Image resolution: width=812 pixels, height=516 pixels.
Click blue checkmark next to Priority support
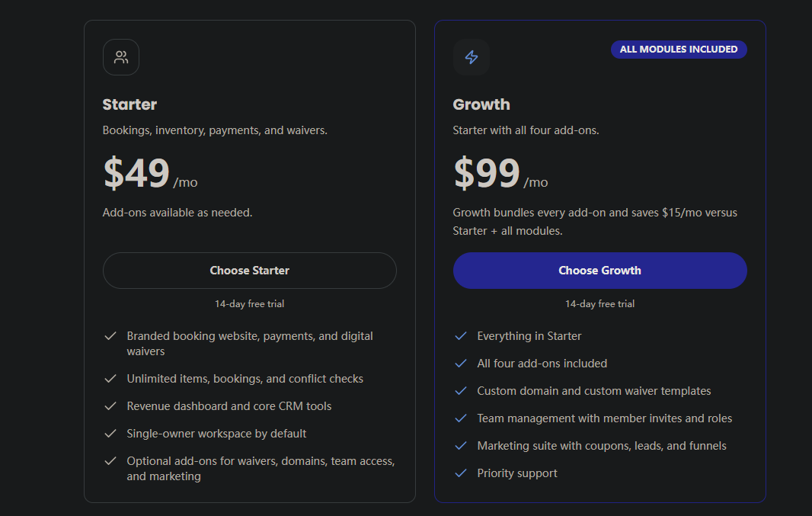[x=461, y=473]
